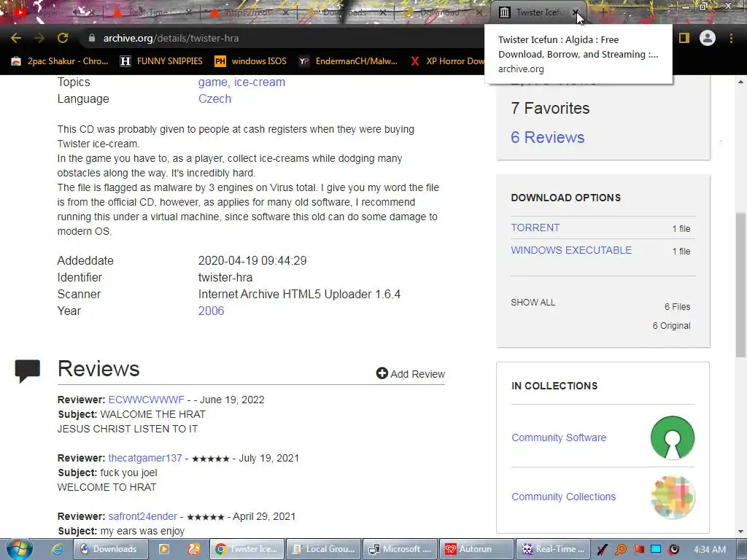
Task: Click the Add Review button
Action: (411, 374)
